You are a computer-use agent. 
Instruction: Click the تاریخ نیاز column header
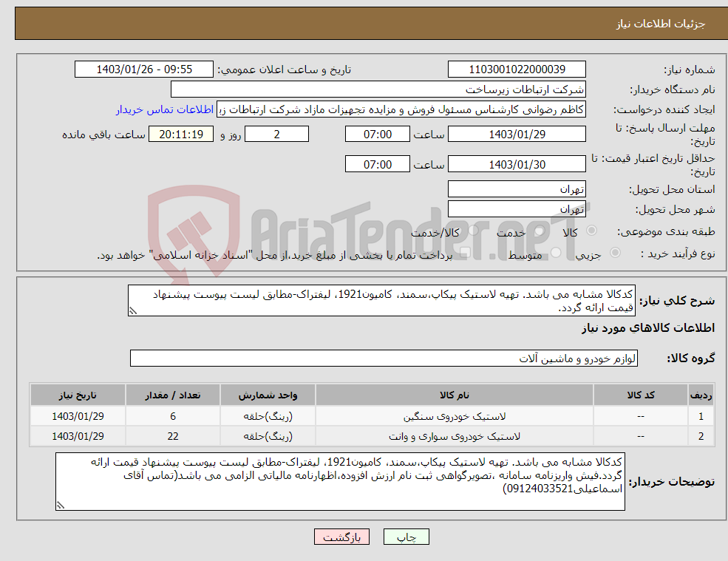(x=78, y=395)
